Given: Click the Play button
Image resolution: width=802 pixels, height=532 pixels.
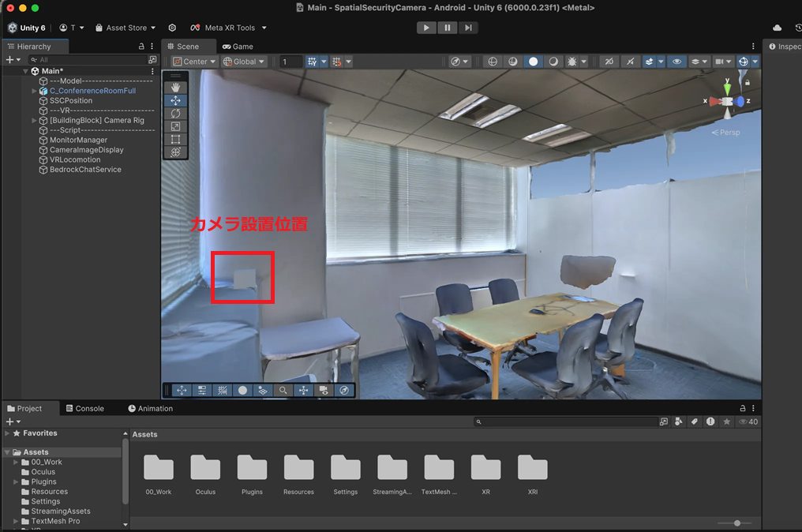Looking at the screenshot, I should [x=426, y=28].
